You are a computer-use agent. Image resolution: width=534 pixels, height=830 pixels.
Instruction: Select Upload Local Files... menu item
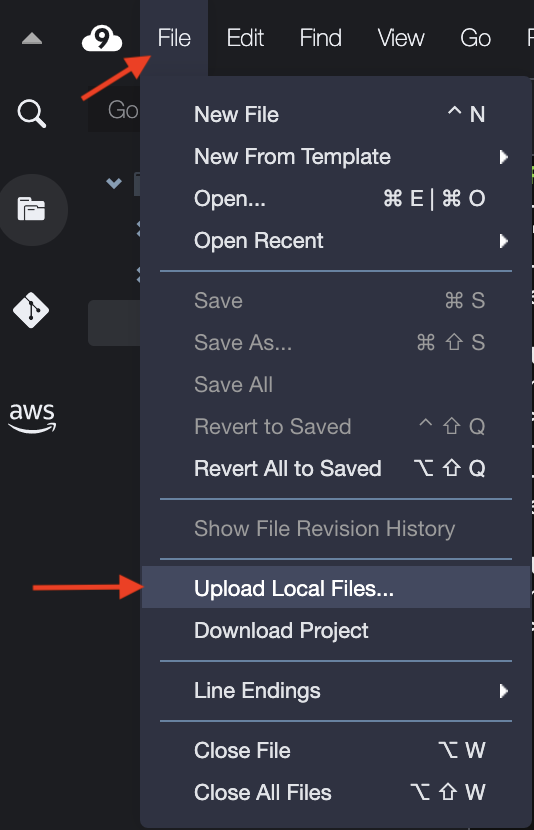pos(336,588)
